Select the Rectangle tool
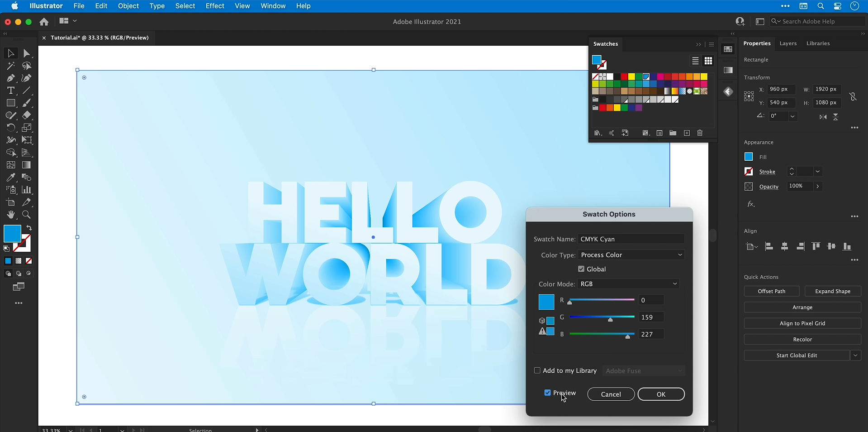The image size is (868, 432). coord(10,103)
